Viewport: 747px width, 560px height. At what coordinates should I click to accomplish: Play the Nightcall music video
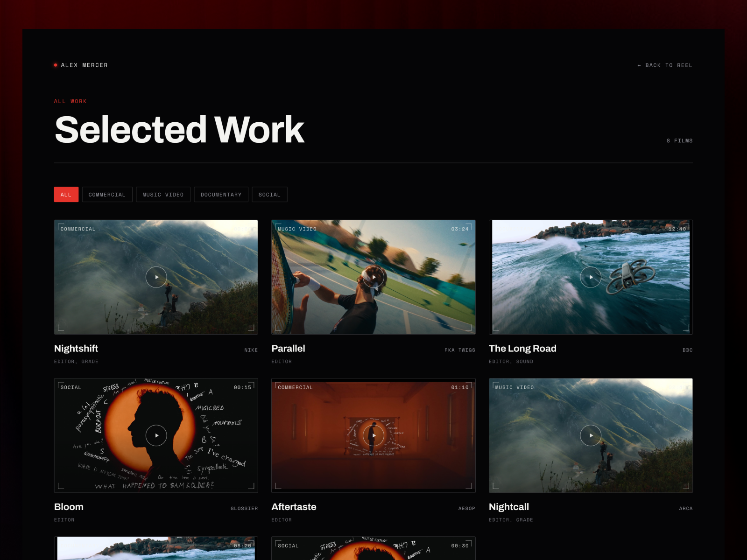591,435
